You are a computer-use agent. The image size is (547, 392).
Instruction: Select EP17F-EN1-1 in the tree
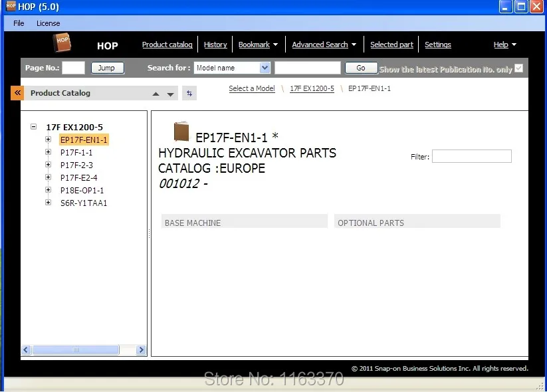[x=84, y=140]
